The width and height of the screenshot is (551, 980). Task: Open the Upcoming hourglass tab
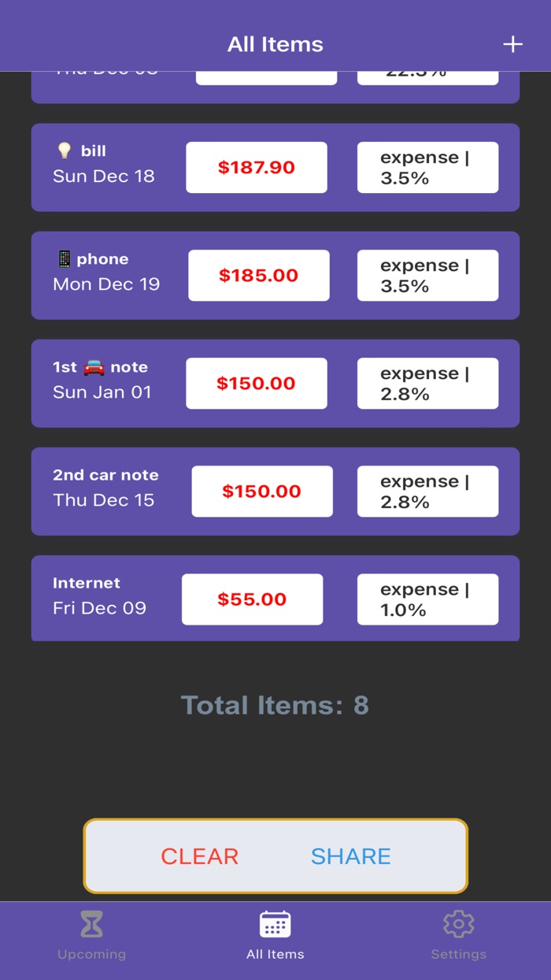pos(91,925)
